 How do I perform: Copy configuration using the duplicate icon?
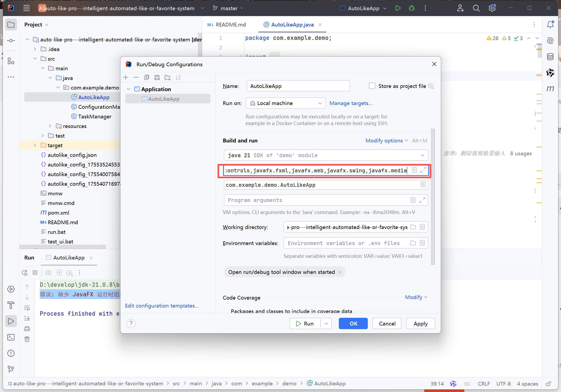pyautogui.click(x=146, y=77)
